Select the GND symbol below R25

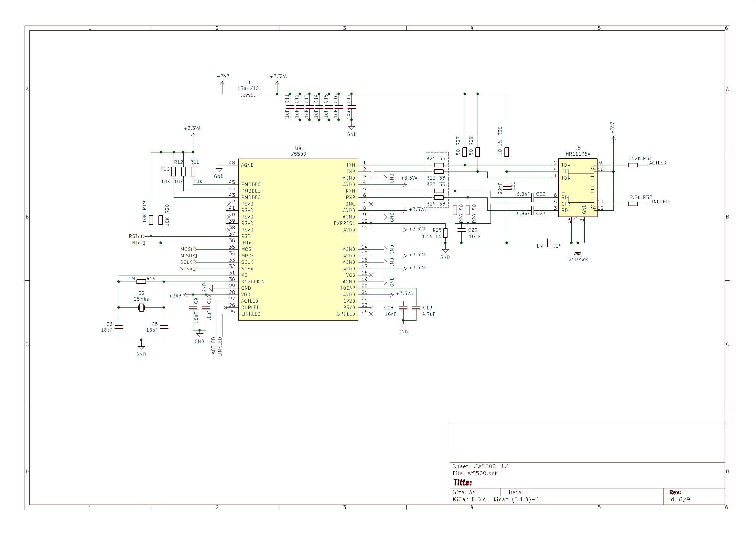(445, 251)
